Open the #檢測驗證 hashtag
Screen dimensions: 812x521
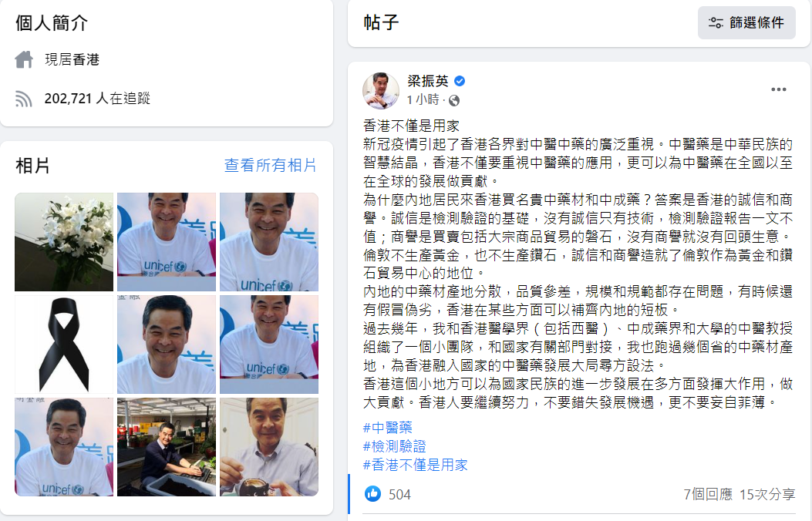(x=395, y=446)
